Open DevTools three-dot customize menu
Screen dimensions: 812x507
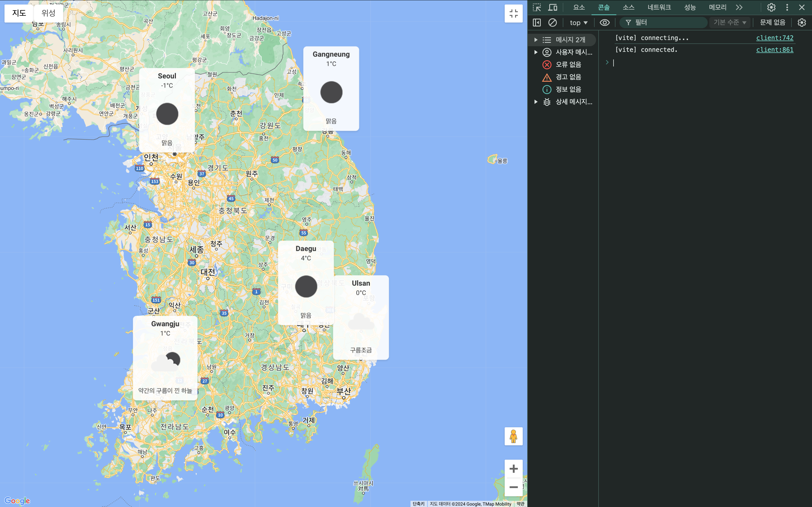(787, 7)
